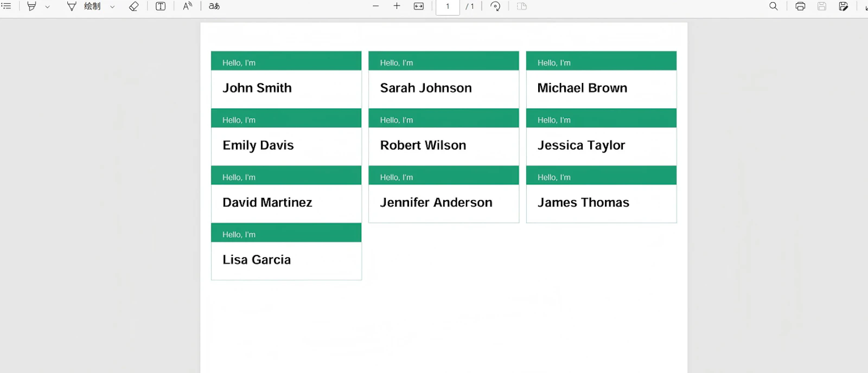
Task: Click "Hello, I'm" above Robert Wilson
Action: (397, 120)
